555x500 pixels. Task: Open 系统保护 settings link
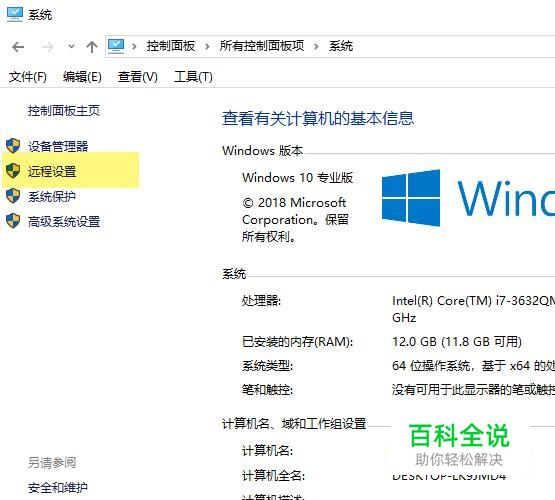click(x=52, y=196)
